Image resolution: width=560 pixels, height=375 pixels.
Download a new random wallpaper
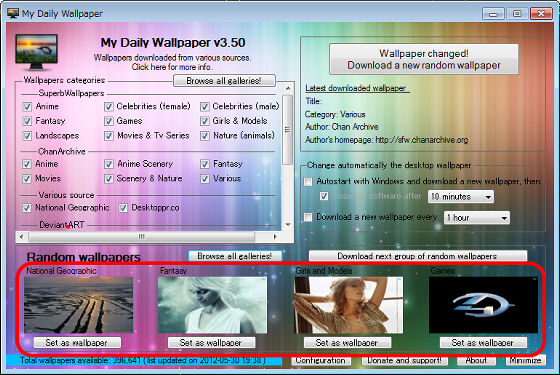tap(424, 59)
